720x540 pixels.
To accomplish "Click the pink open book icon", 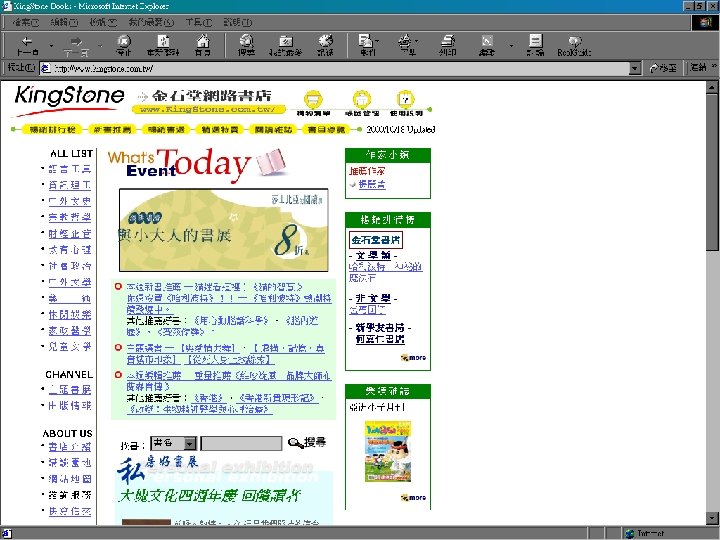I will click(271, 162).
